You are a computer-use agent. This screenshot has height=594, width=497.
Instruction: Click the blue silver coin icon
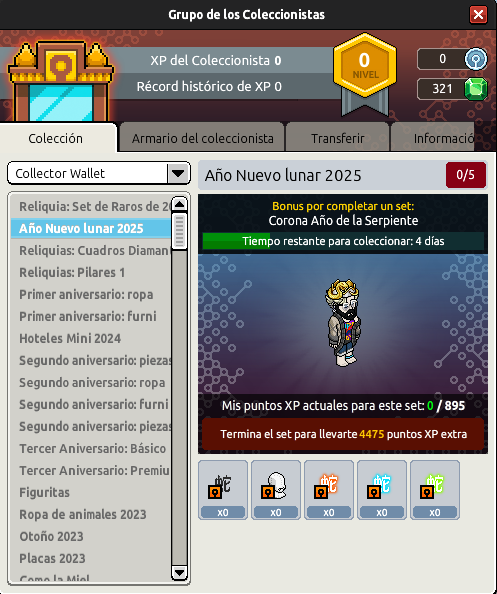tap(476, 59)
